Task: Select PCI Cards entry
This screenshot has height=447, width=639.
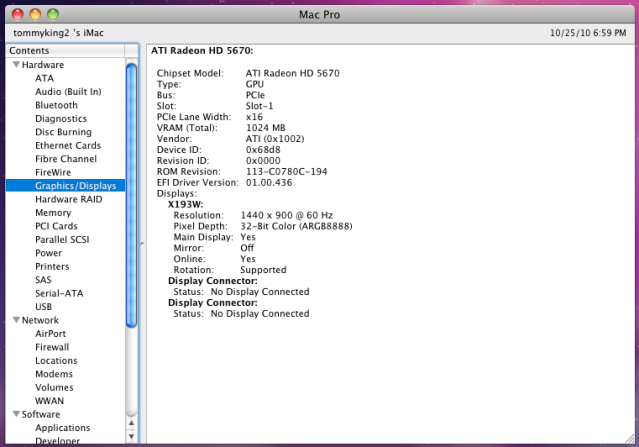Action: [x=57, y=226]
